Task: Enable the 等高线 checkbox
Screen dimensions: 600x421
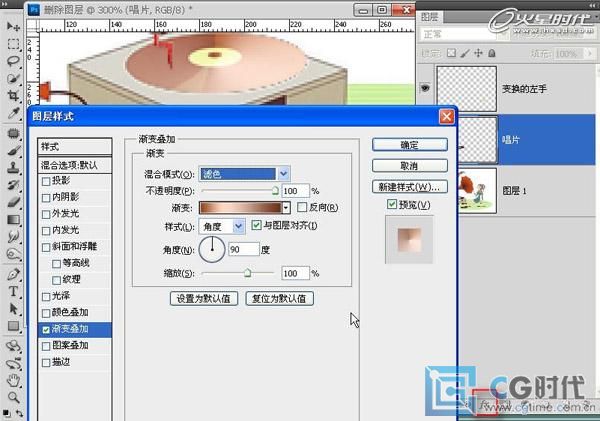Action: coord(56,264)
